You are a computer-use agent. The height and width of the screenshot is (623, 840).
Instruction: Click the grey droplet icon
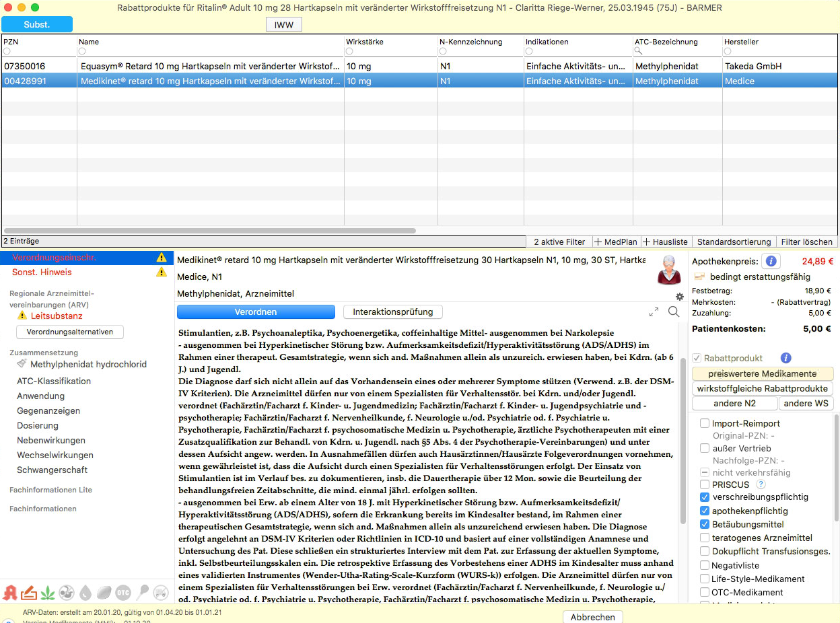[x=85, y=593]
